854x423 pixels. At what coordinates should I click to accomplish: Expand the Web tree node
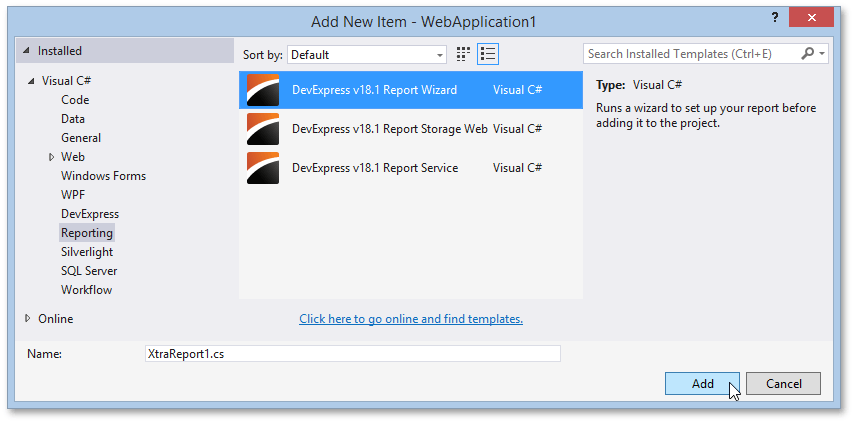[52, 157]
